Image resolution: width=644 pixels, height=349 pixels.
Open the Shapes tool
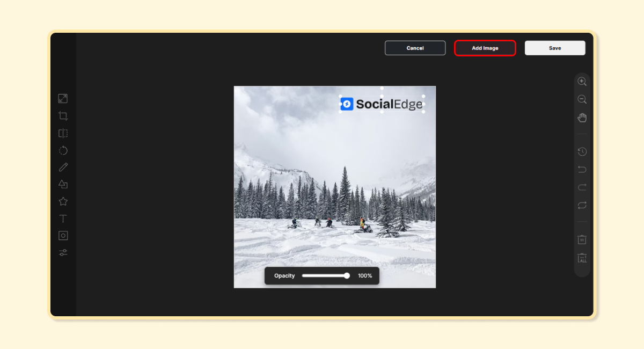click(x=63, y=184)
